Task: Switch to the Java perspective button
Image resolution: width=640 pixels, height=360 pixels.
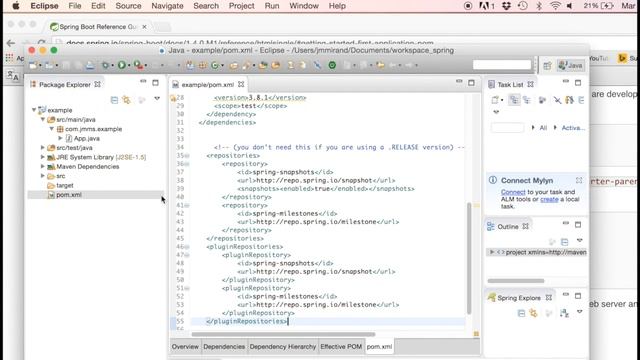Action: (571, 65)
